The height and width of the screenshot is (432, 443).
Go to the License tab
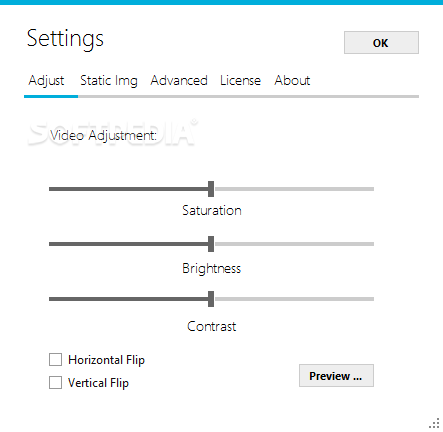click(x=240, y=81)
